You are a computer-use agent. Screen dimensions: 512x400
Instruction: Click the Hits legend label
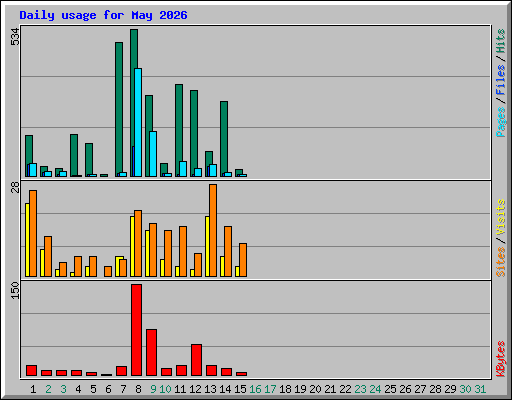501,41
